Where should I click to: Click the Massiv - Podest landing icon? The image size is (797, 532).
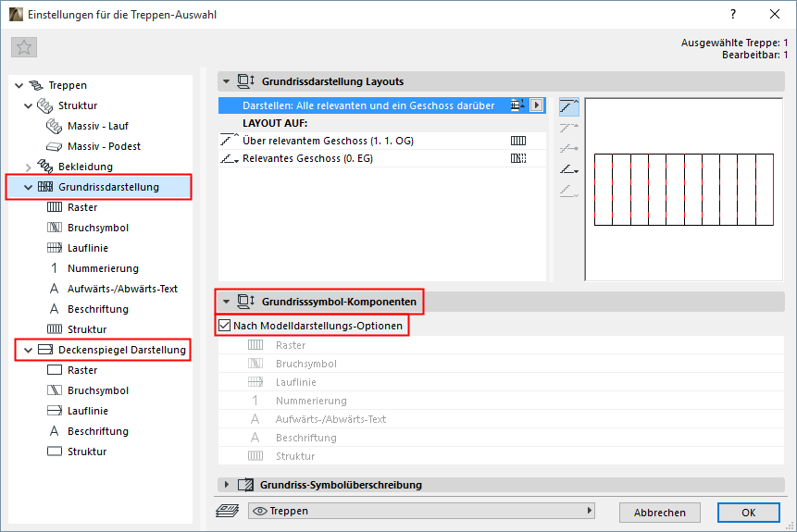pos(55,146)
